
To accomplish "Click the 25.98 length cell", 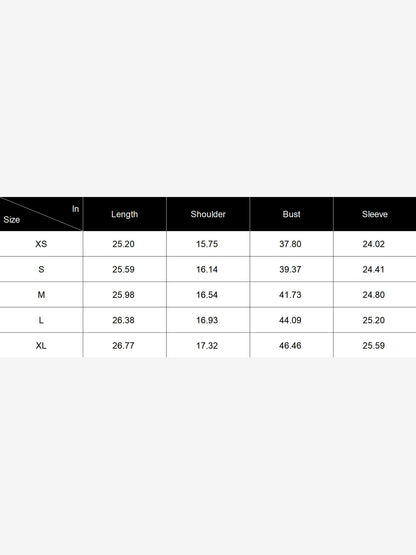I will (x=124, y=295).
